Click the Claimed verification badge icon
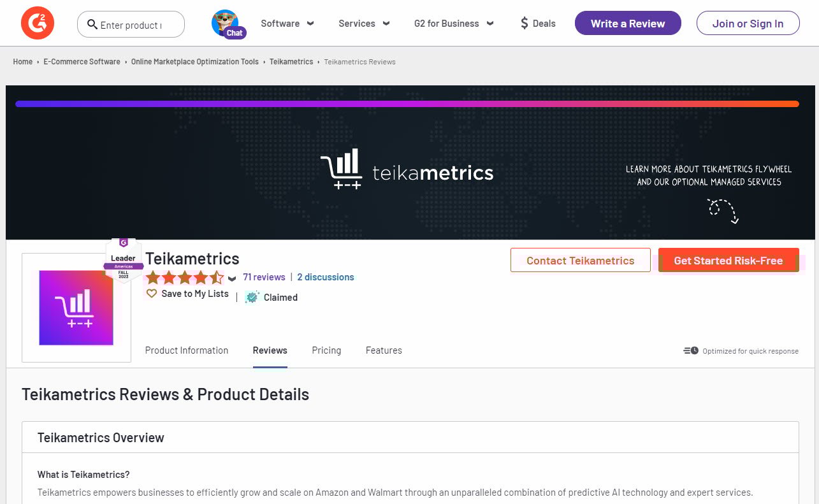Screen dimensions: 819x504 point(252,297)
